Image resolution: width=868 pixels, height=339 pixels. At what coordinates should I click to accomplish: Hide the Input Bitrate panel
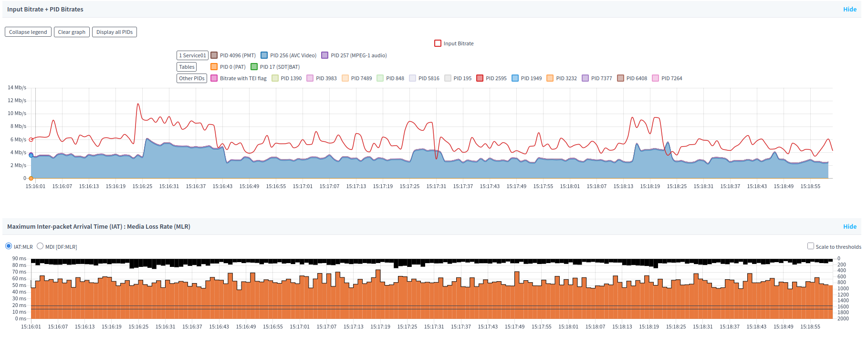tap(849, 9)
